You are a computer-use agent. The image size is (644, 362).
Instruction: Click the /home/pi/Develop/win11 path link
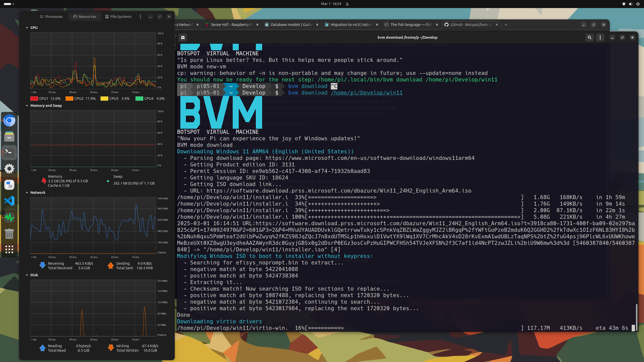(367, 93)
